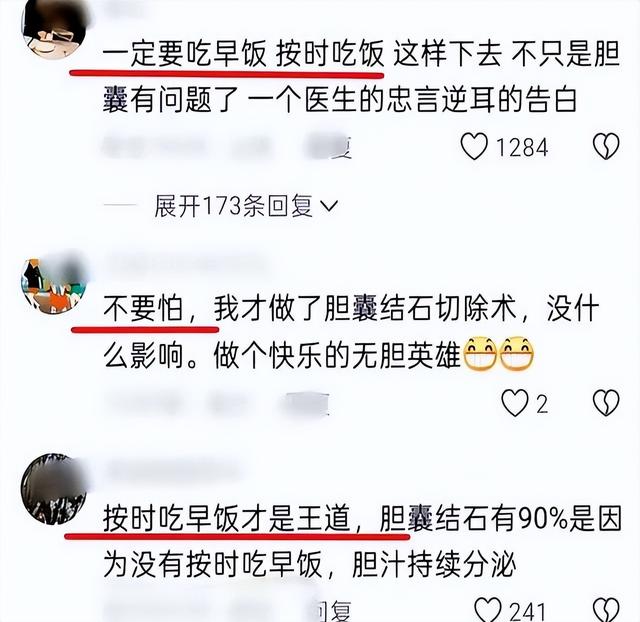Open the second commenter's avatar
This screenshot has height=622, width=640.
pos(54,283)
